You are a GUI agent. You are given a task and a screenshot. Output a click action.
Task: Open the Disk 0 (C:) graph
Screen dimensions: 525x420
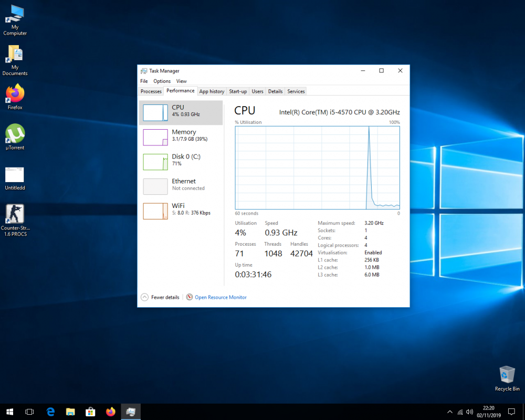[x=181, y=162]
